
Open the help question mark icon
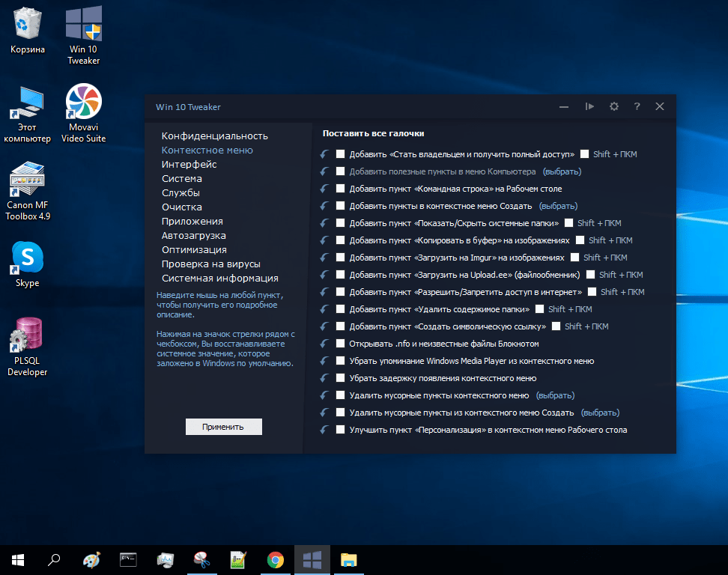pos(637,106)
